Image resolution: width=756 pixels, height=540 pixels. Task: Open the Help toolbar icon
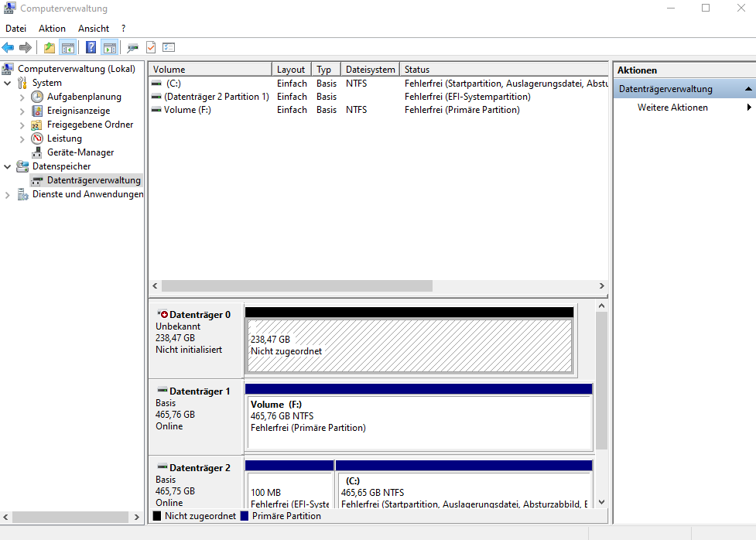[91, 47]
